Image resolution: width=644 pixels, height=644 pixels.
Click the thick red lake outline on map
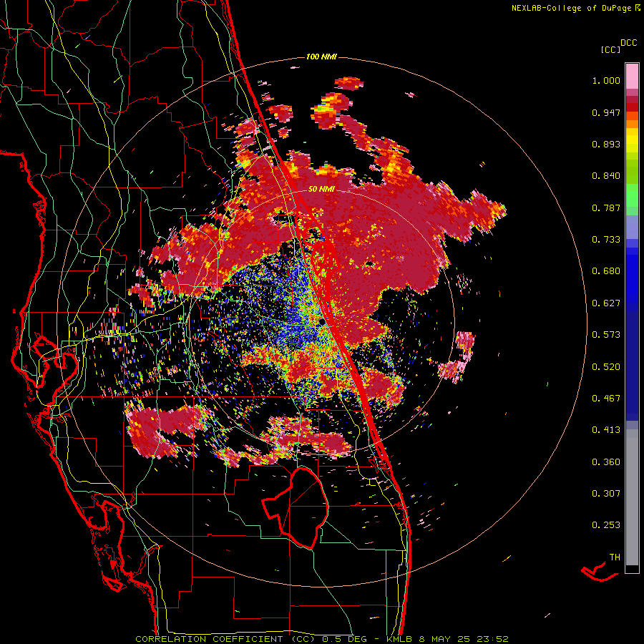tap(296, 507)
